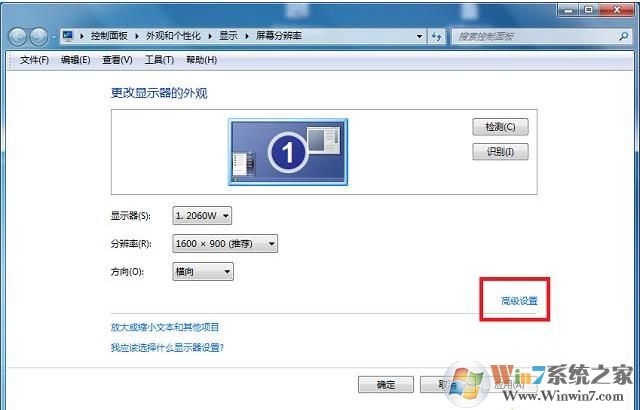Minimize the window
640x410 pixels.
pos(568,10)
